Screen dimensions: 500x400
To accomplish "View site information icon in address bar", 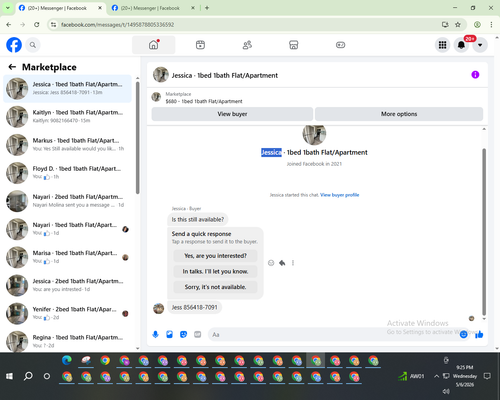I will (x=53, y=24).
